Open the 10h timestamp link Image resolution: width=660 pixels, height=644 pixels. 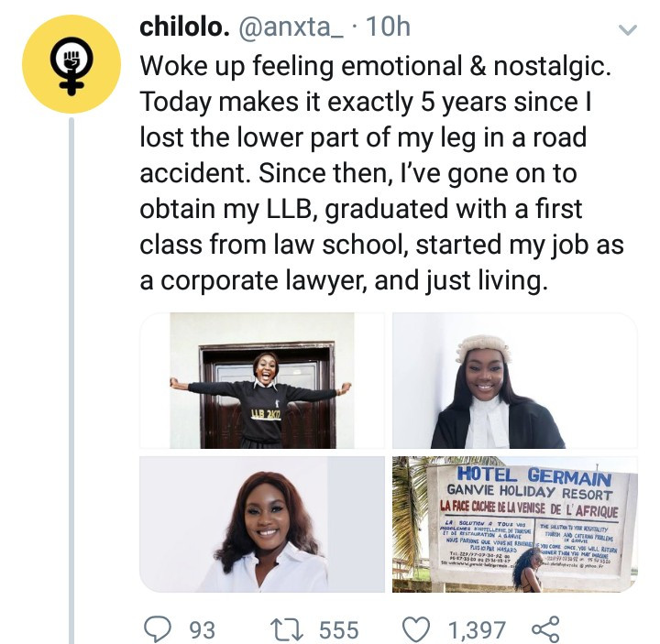click(x=388, y=27)
